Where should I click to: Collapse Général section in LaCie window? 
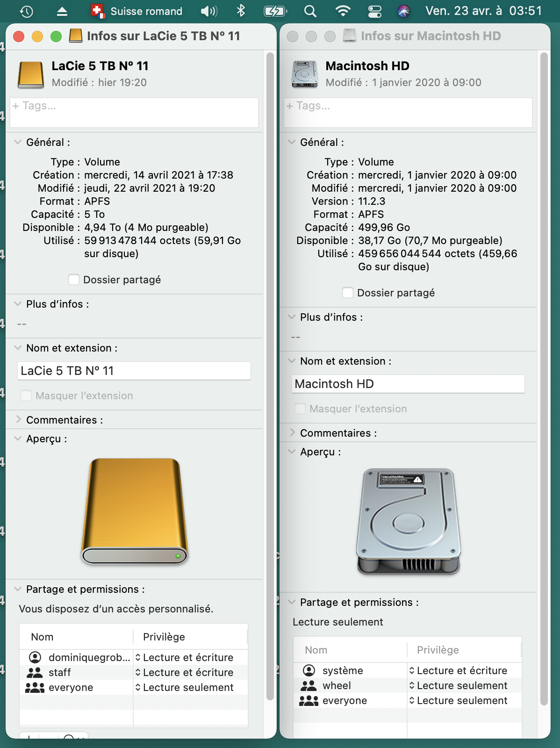(x=18, y=142)
